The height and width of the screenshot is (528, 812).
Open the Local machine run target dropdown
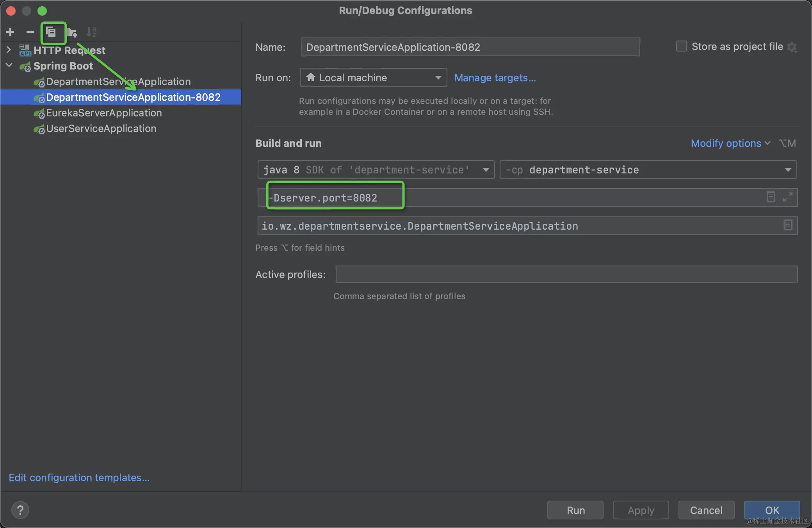click(373, 77)
